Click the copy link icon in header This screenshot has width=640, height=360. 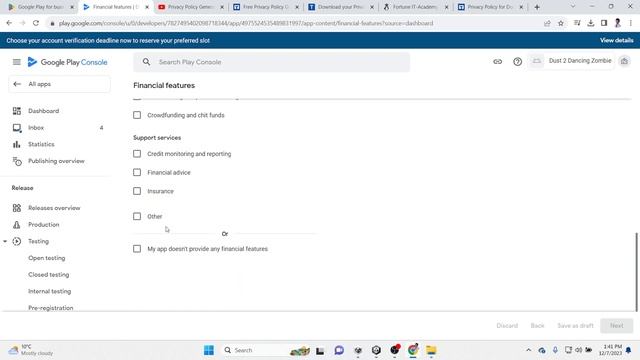pyautogui.click(x=497, y=62)
